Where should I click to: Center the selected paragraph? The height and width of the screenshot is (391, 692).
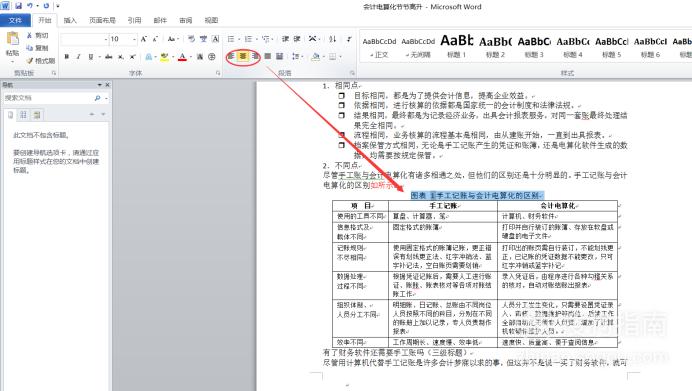[243, 56]
